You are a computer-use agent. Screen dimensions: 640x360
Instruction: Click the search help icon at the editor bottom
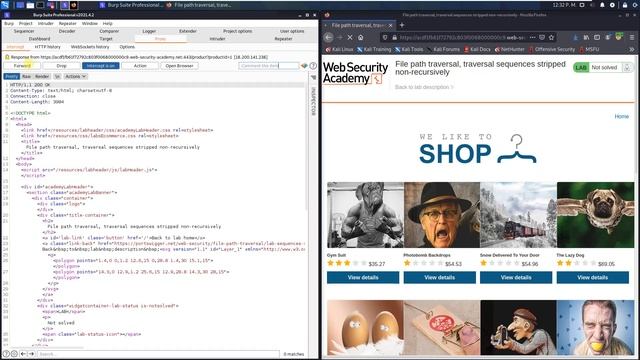pyautogui.click(x=6, y=354)
